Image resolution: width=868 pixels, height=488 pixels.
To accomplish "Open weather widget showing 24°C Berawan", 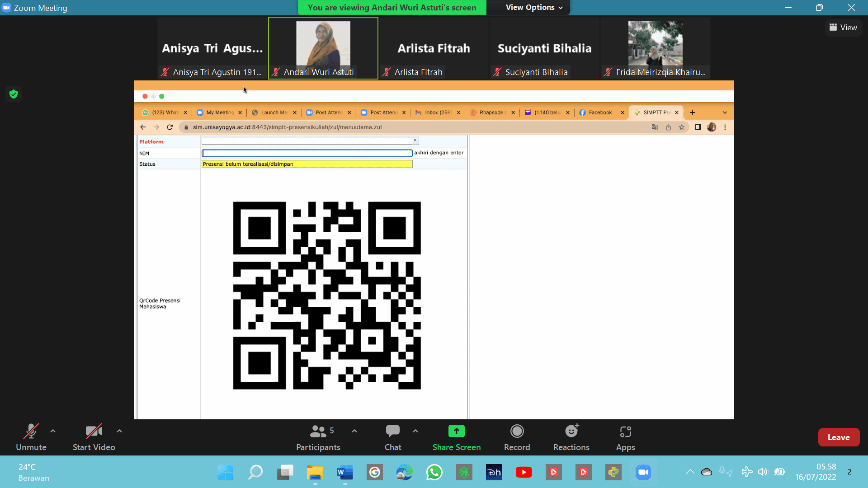I will pyautogui.click(x=34, y=472).
